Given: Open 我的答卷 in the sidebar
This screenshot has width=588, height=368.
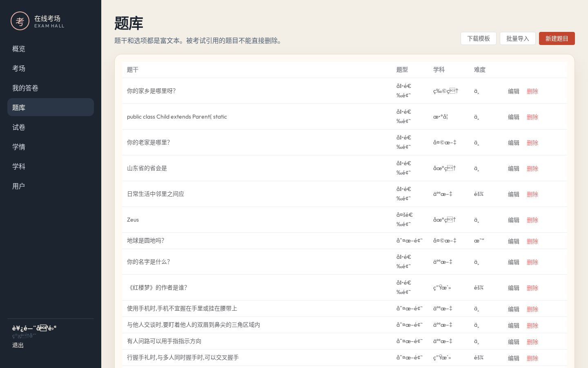Looking at the screenshot, I should click(x=51, y=88).
